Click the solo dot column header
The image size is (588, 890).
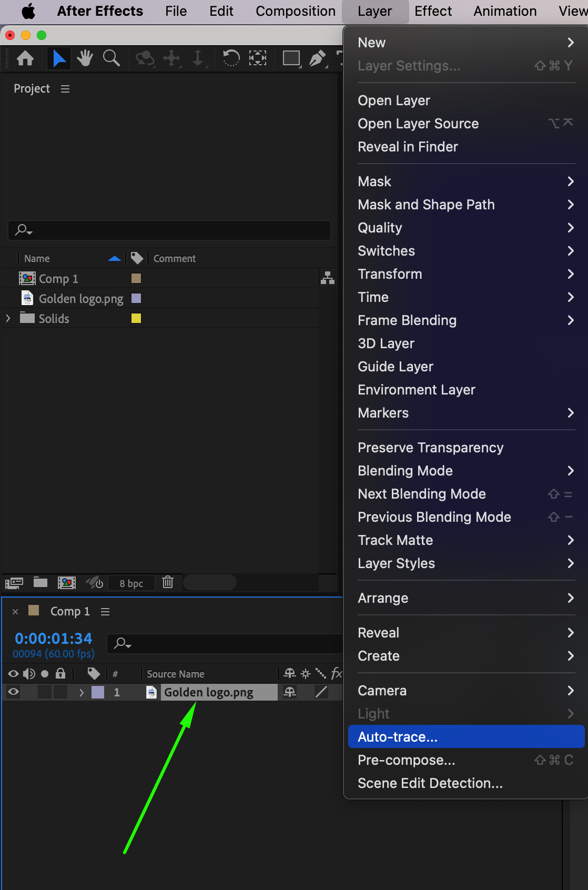tap(45, 674)
